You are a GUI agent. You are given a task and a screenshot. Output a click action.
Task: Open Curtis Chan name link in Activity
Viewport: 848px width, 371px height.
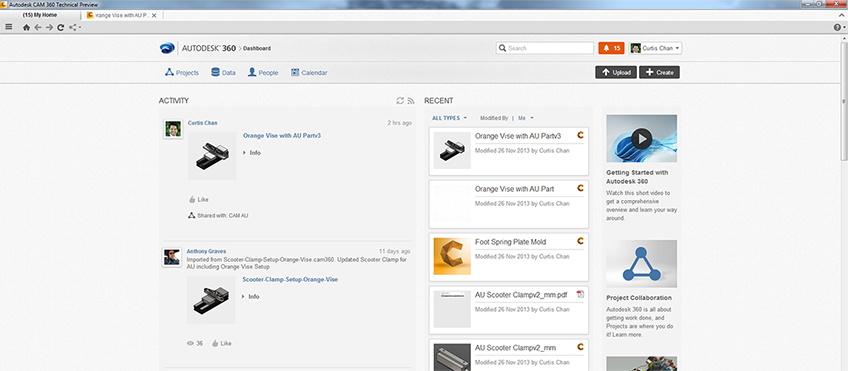tap(202, 123)
